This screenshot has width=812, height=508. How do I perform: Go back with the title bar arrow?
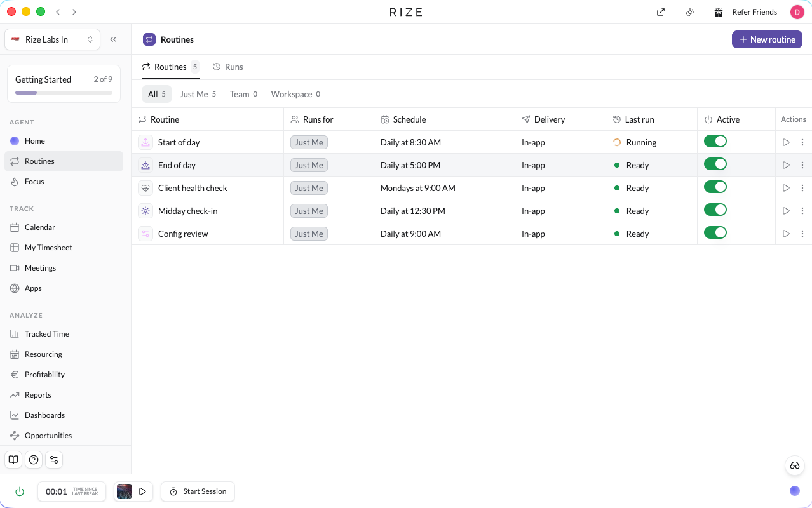(58, 12)
